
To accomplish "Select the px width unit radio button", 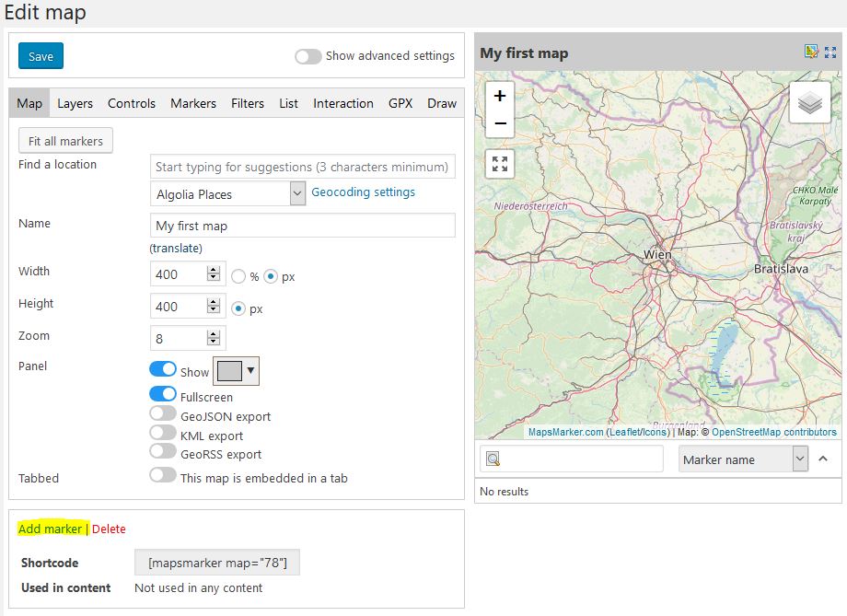I will 271,276.
